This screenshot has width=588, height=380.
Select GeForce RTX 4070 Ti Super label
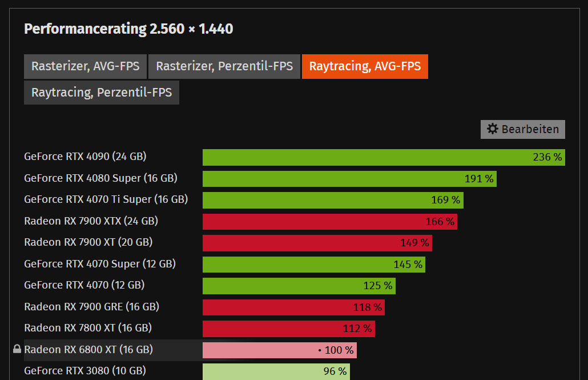tap(106, 199)
